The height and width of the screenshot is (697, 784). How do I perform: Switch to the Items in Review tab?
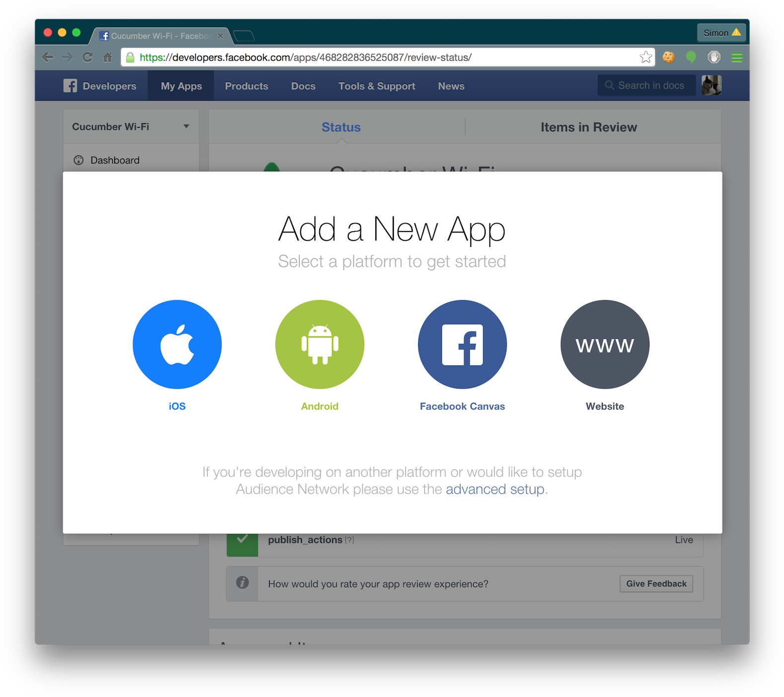pos(588,127)
